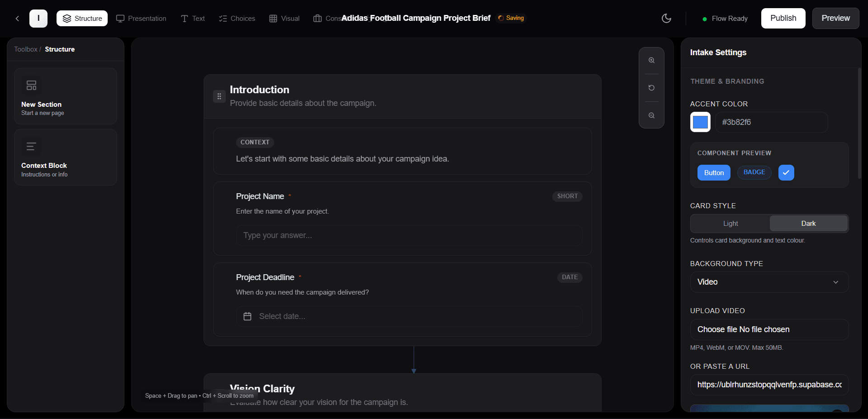This screenshot has width=868, height=419.
Task: Click the Publish button
Action: click(x=783, y=18)
